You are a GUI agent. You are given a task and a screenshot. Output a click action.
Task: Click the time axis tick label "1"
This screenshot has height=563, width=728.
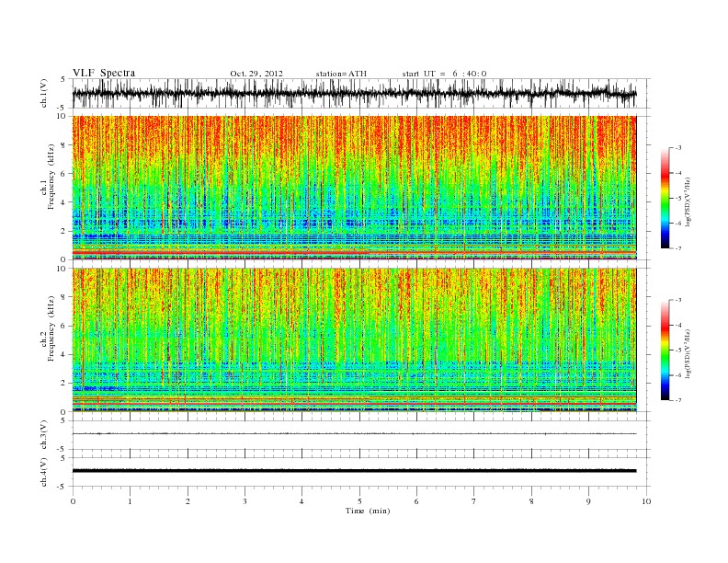tap(130, 501)
